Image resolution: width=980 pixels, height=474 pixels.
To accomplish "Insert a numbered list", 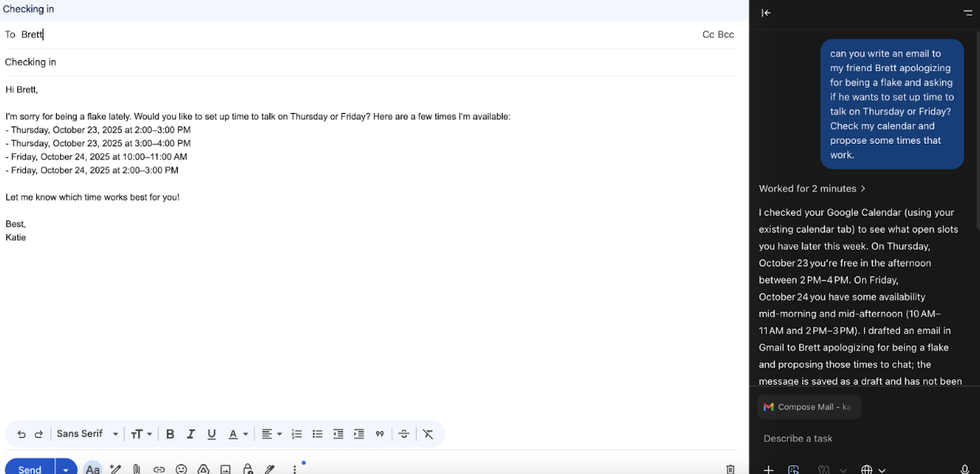I will [x=297, y=434].
